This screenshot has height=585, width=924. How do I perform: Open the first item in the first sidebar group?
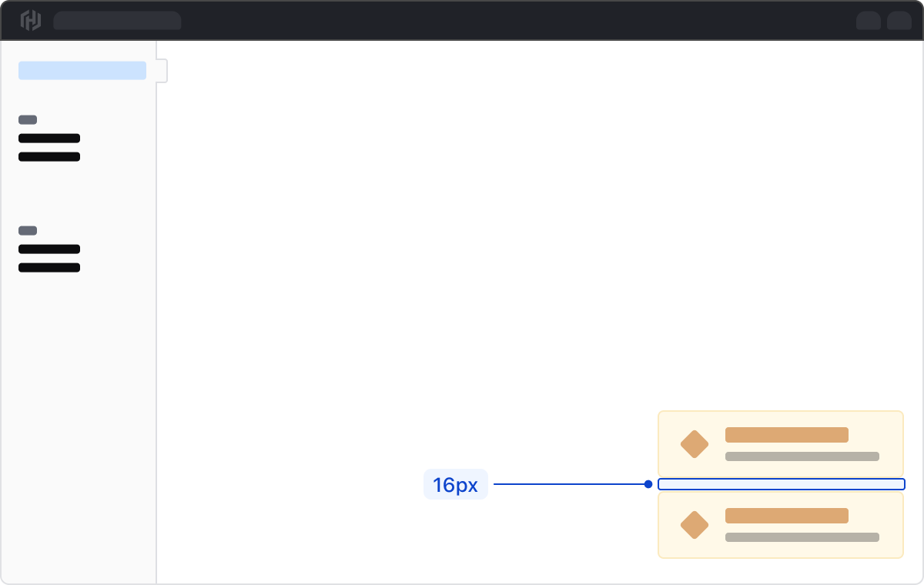(x=49, y=139)
